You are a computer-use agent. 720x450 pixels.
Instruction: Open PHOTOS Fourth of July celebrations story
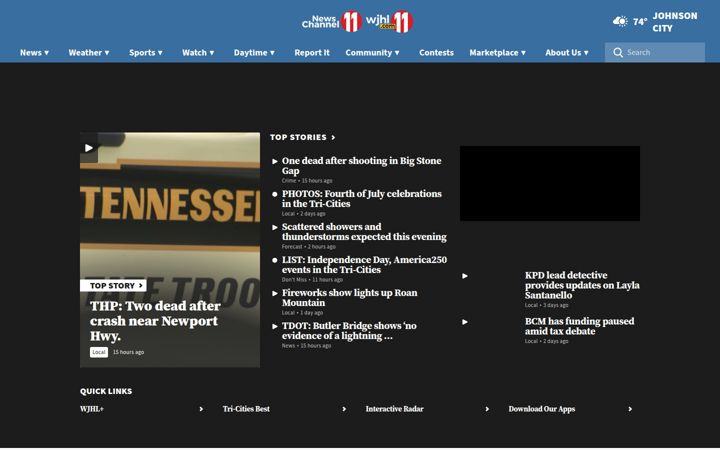tap(361, 199)
